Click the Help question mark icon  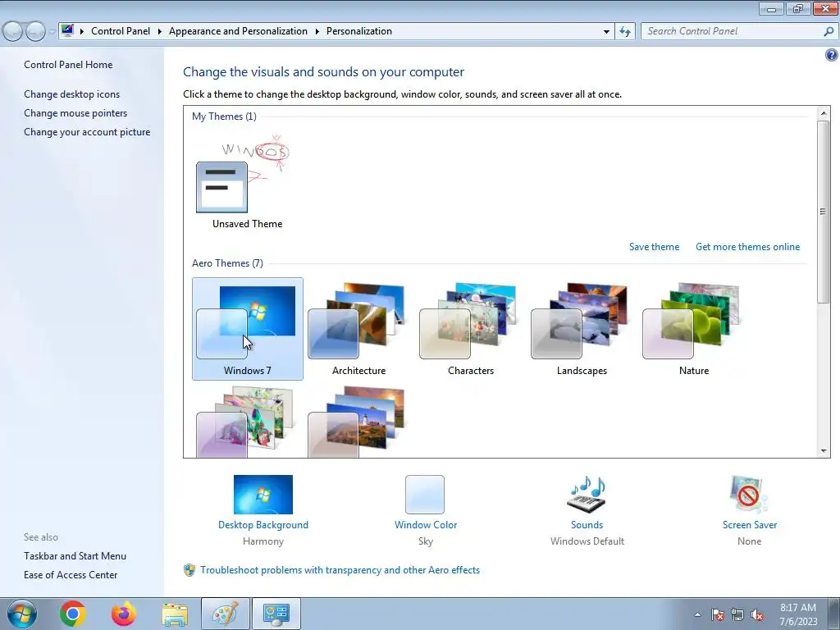(x=832, y=55)
